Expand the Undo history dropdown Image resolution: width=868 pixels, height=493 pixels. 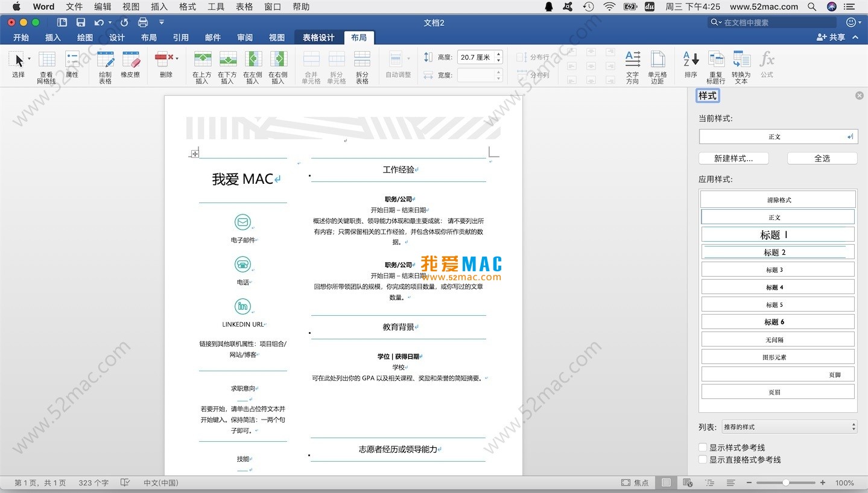click(110, 23)
